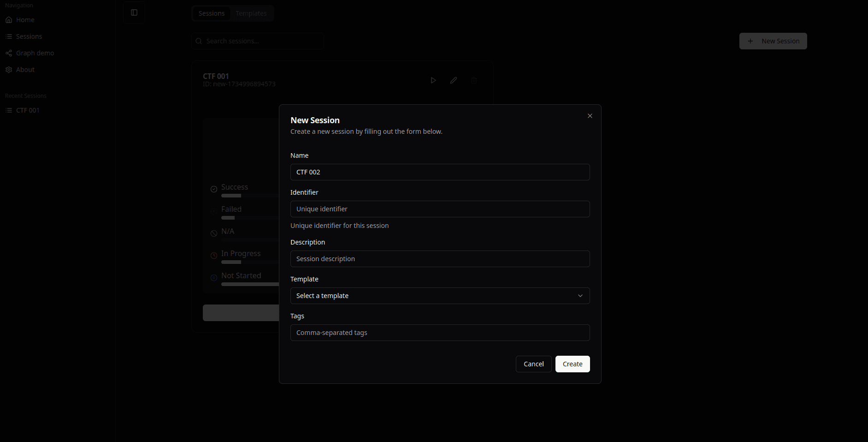Click the Comma-separated tags field
This screenshot has height=442, width=868.
[x=439, y=333]
